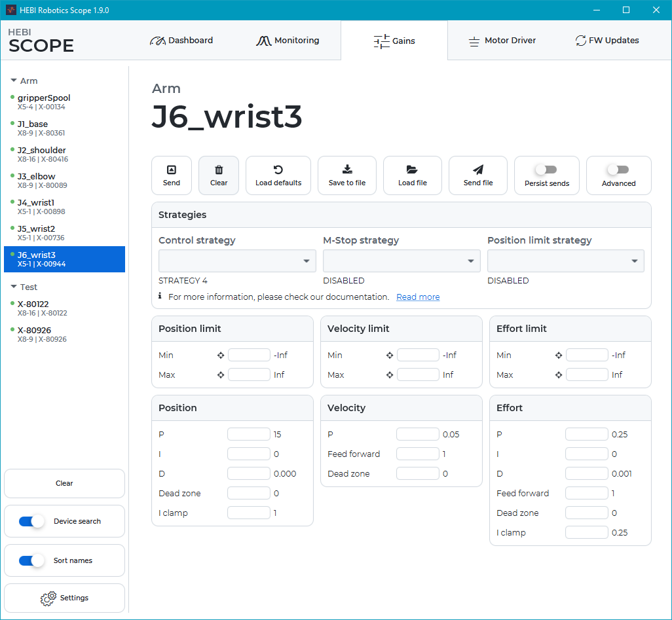Switch to the Monitoring tab
The image size is (672, 620).
(x=288, y=41)
